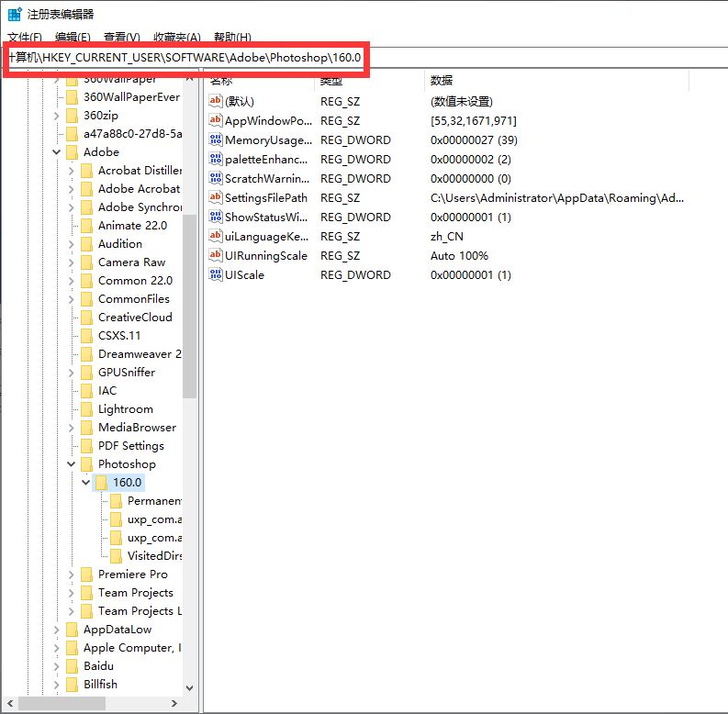
Task: Select the IAC key
Action: 107,391
